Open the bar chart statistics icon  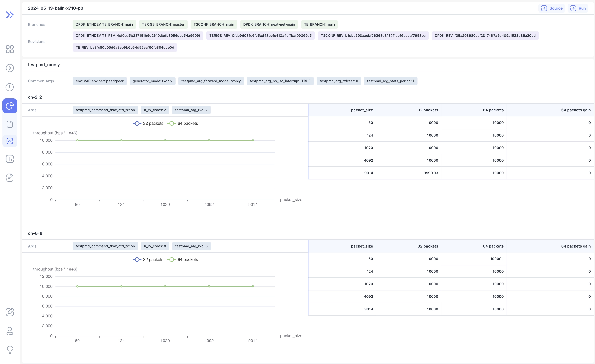click(10, 159)
